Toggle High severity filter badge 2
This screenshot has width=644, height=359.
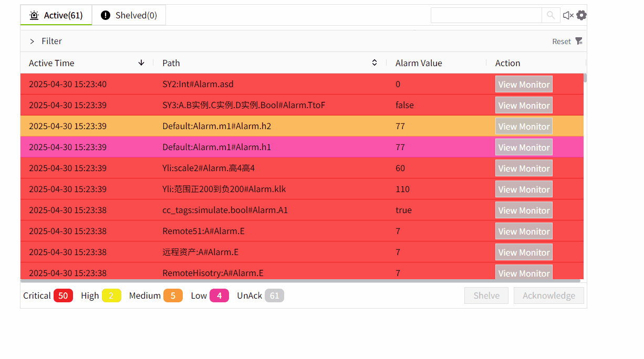click(111, 295)
